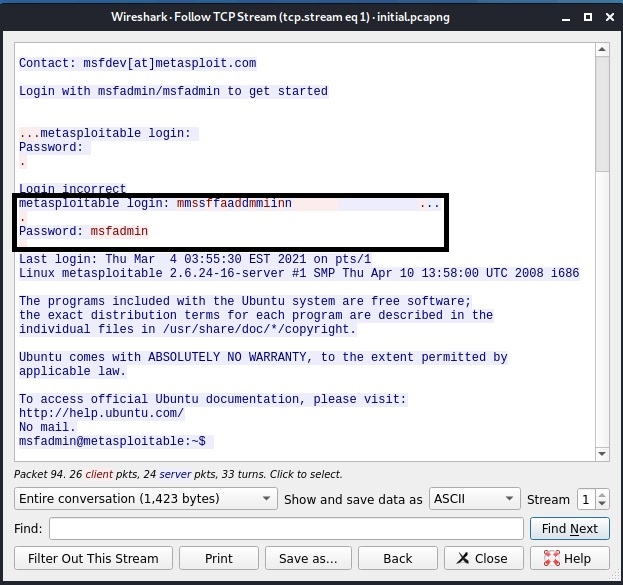Click 'To access official Ubuntu documentation' line
Screen dimensions: 623x585
point(213,399)
